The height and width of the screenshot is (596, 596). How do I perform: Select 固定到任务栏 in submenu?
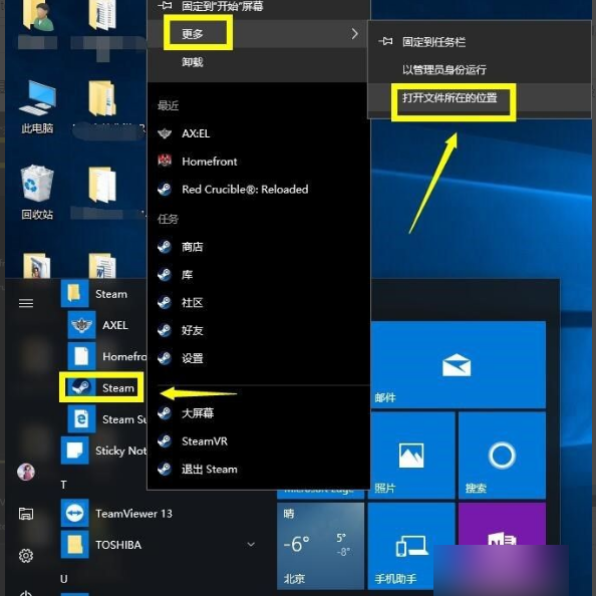click(x=479, y=41)
